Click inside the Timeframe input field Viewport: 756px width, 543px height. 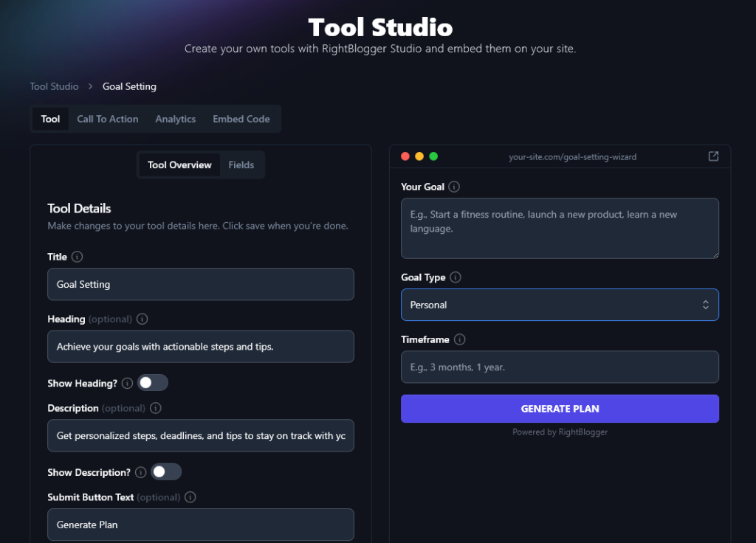point(560,367)
